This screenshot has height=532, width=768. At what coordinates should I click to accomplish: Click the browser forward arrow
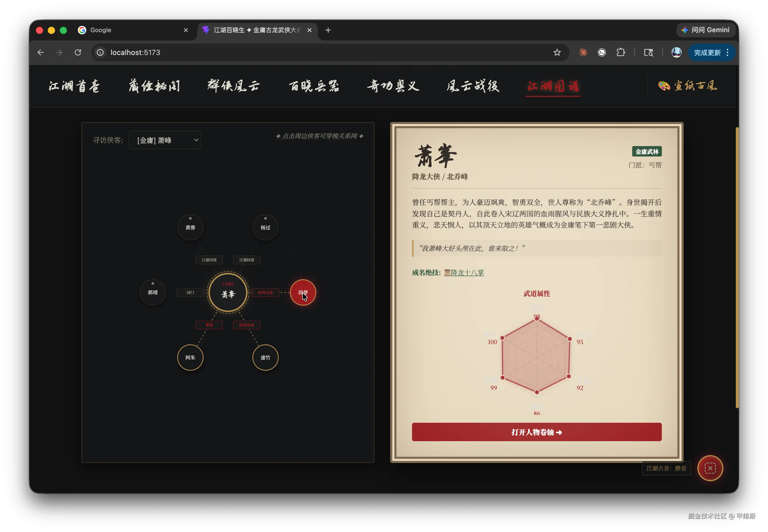click(x=59, y=52)
